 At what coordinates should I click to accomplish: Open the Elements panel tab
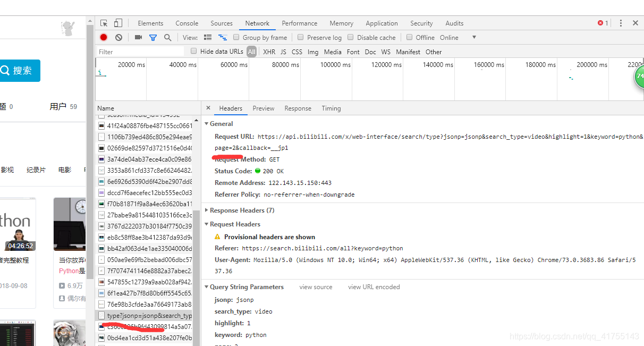[150, 23]
